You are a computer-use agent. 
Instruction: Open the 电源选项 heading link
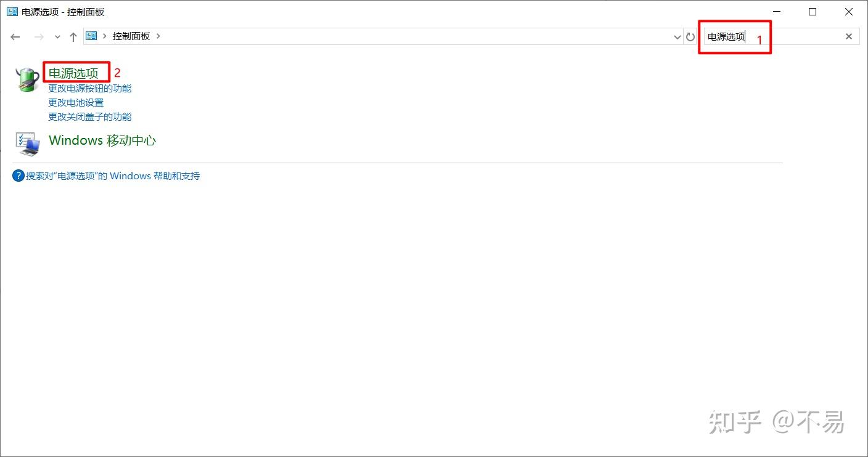point(73,73)
